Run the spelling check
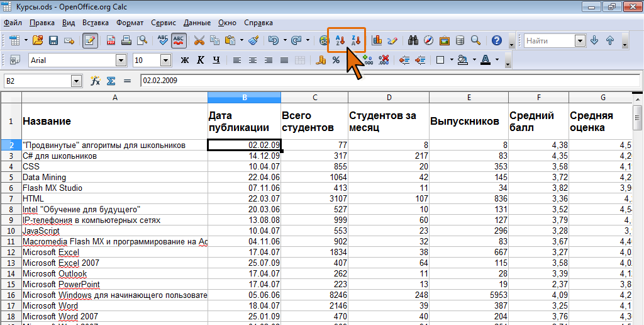 coord(163,40)
